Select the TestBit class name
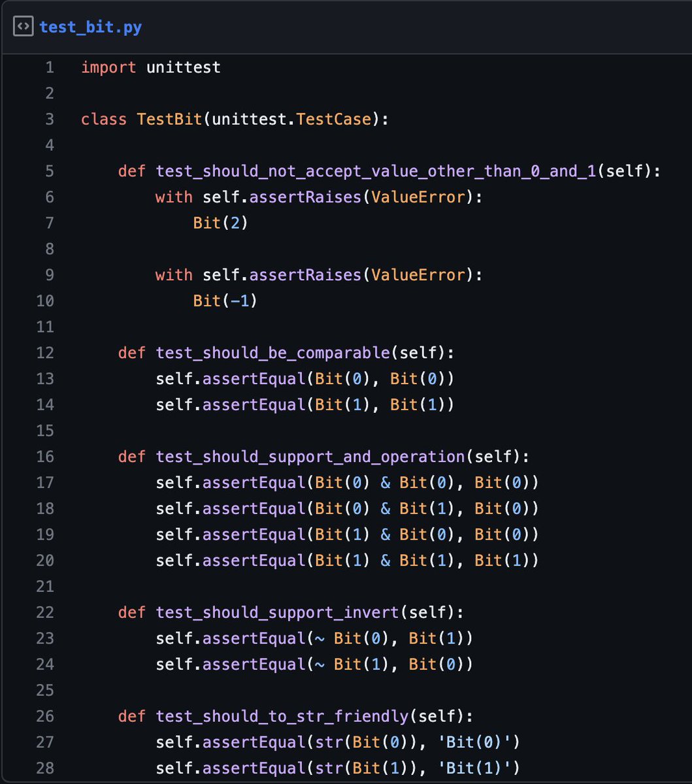This screenshot has height=784, width=692. (x=168, y=119)
